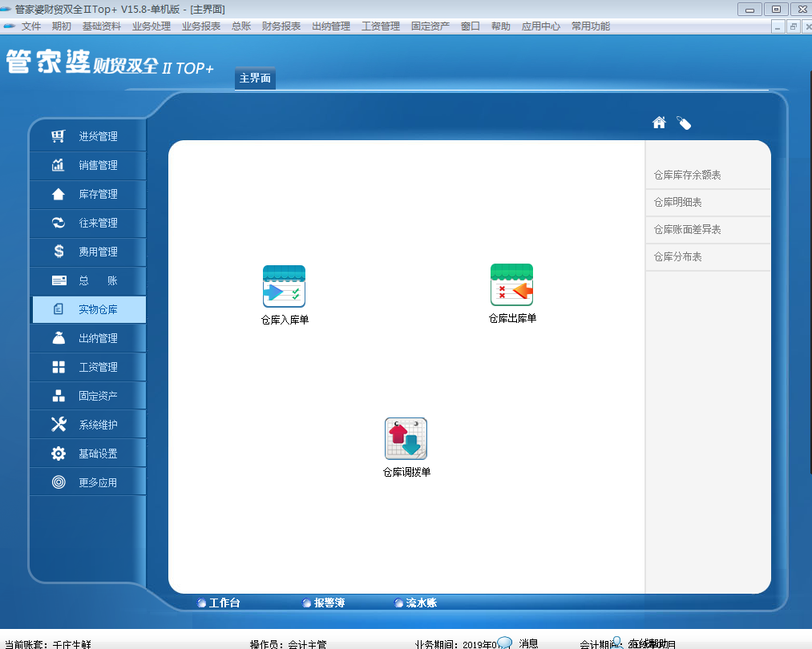
Task: Open the 业务处理 menu
Action: (151, 26)
